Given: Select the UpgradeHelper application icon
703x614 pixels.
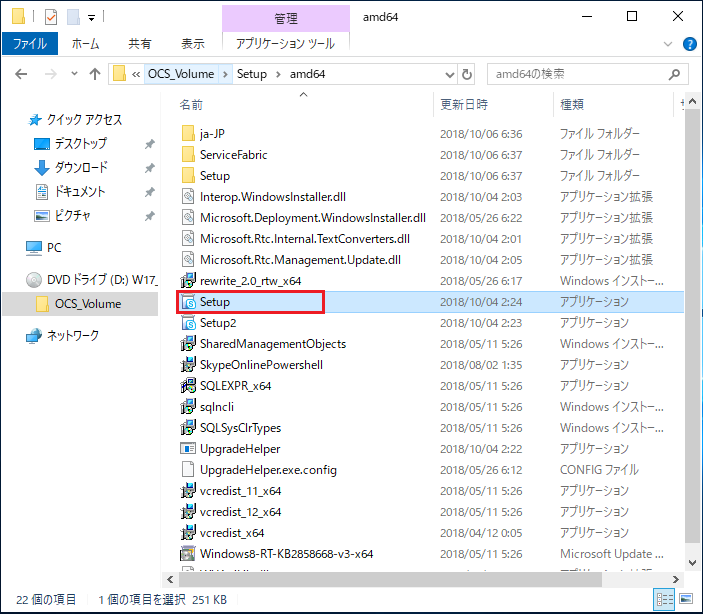Looking at the screenshot, I should pyautogui.click(x=188, y=449).
